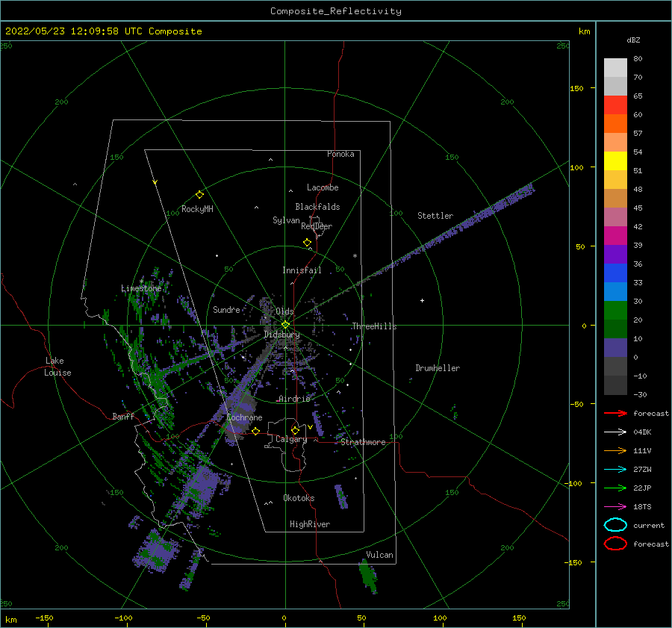Click the cyan current ellipse legend icon

pos(615,525)
